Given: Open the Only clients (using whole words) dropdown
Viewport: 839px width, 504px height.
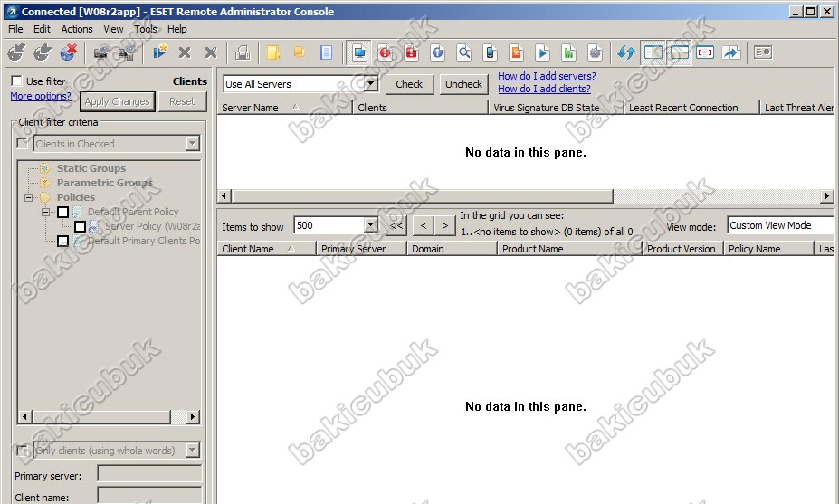Looking at the screenshot, I should (x=193, y=450).
